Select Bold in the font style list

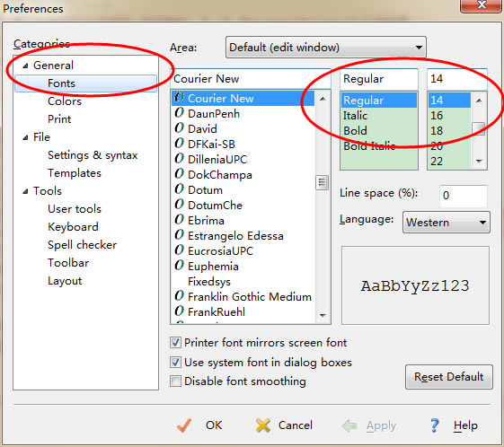pyautogui.click(x=355, y=131)
